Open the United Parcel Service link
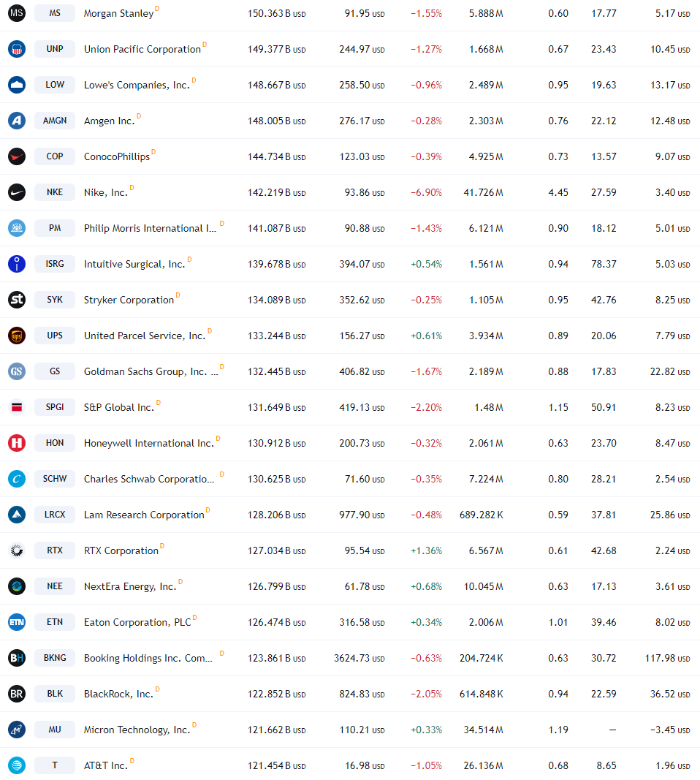 [x=144, y=336]
